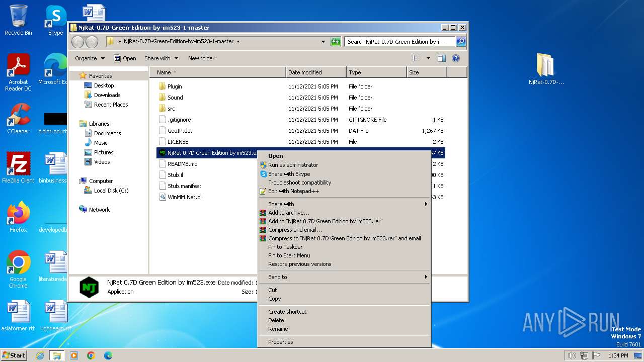Open the NjRat-0.7D folder on desktop
This screenshot has width=644, height=362.
point(546,69)
